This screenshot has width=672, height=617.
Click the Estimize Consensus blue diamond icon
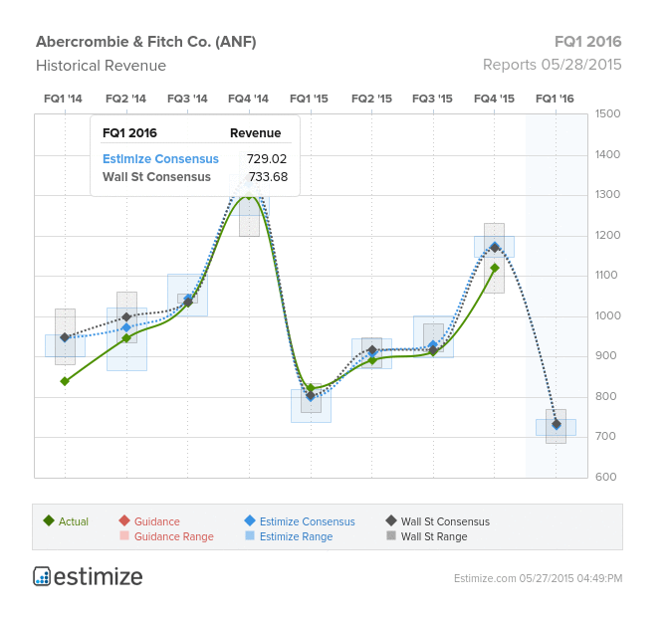pyautogui.click(x=250, y=520)
